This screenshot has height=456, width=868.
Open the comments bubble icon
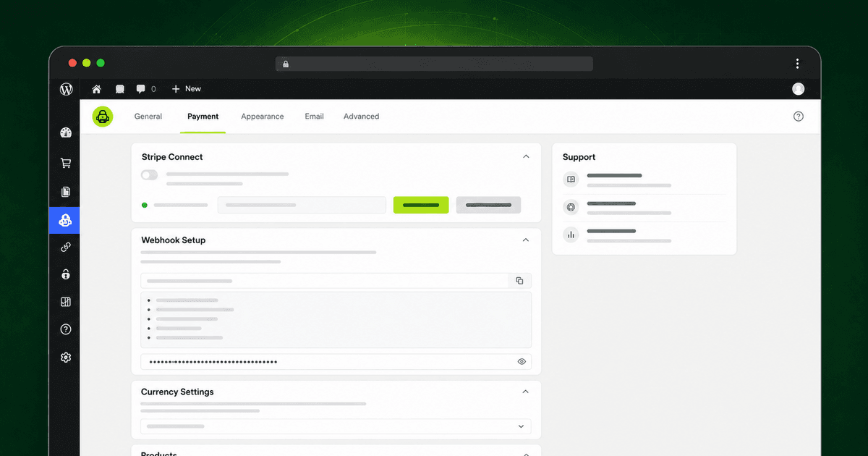coord(141,89)
